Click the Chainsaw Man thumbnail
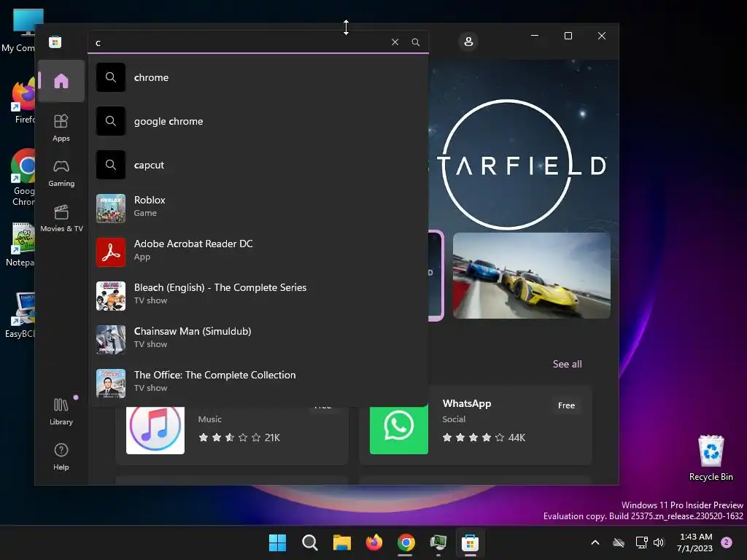This screenshot has height=560, width=747. point(111,340)
